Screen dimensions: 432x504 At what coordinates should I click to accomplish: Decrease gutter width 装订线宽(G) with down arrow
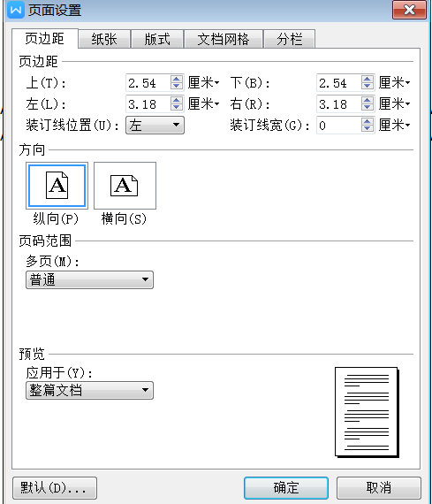368,128
